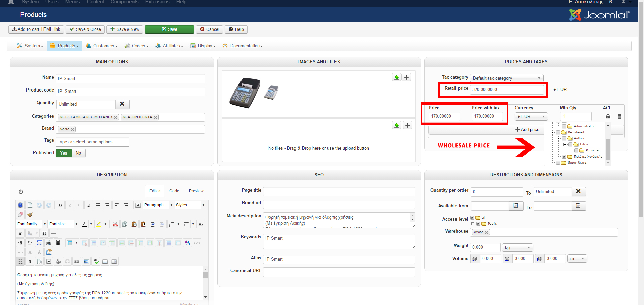Insert a hyperlink with the chain icon

pyautogui.click(x=77, y=261)
